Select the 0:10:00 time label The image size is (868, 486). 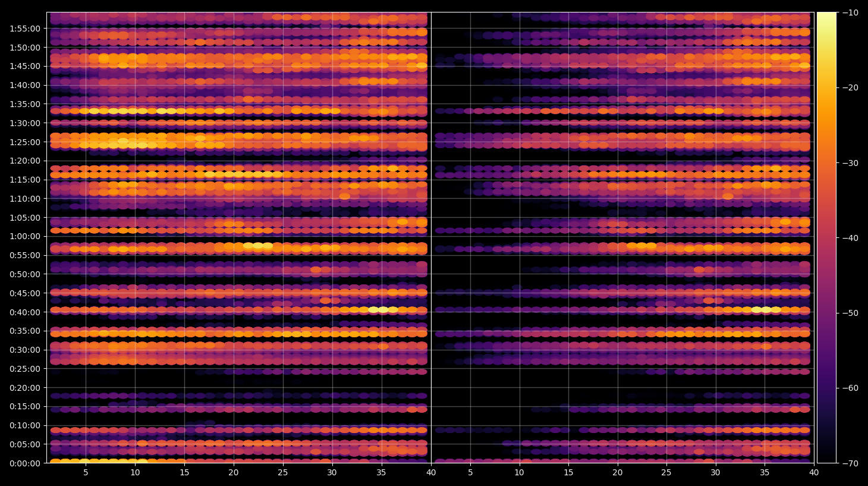tap(25, 425)
